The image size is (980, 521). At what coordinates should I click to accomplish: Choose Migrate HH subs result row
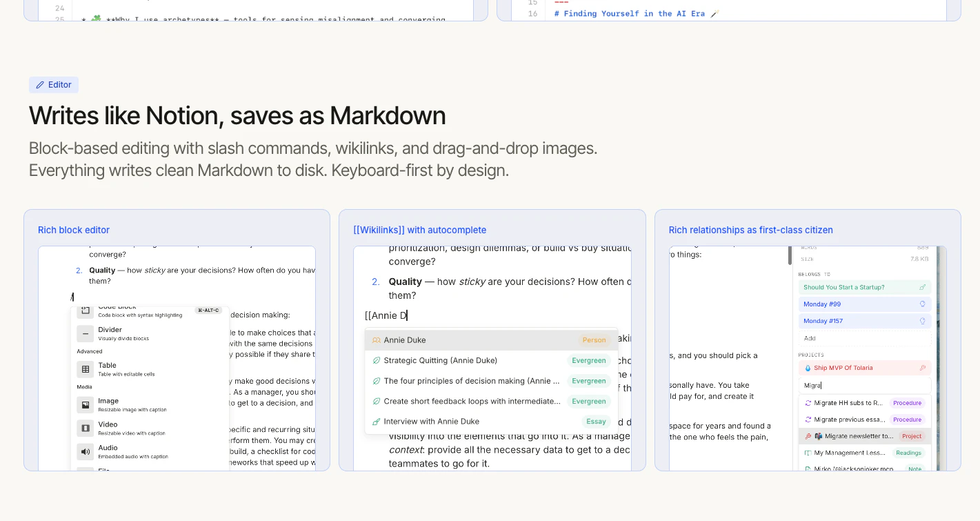(865, 402)
